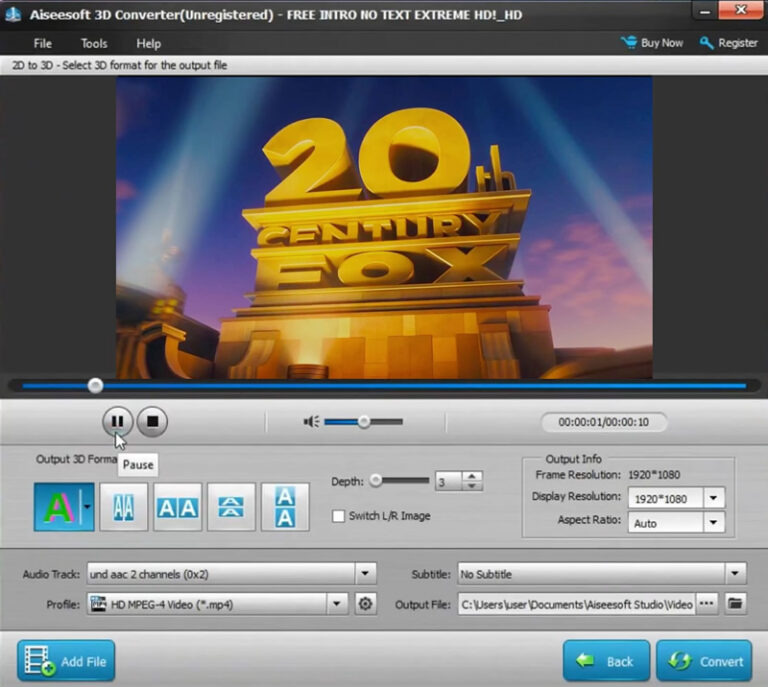
Task: Click the Aiseesoft application logo icon
Action: (13, 15)
